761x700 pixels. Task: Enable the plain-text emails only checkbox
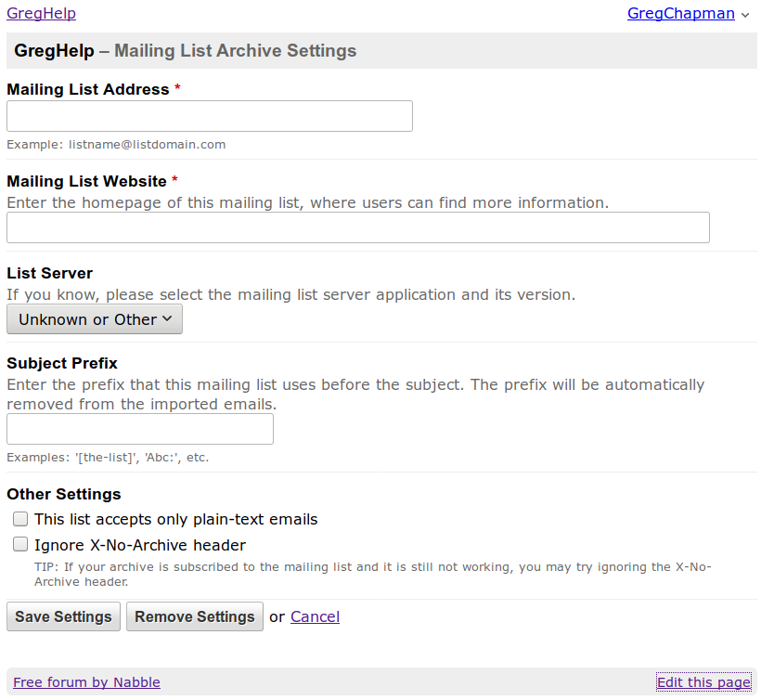coord(20,519)
